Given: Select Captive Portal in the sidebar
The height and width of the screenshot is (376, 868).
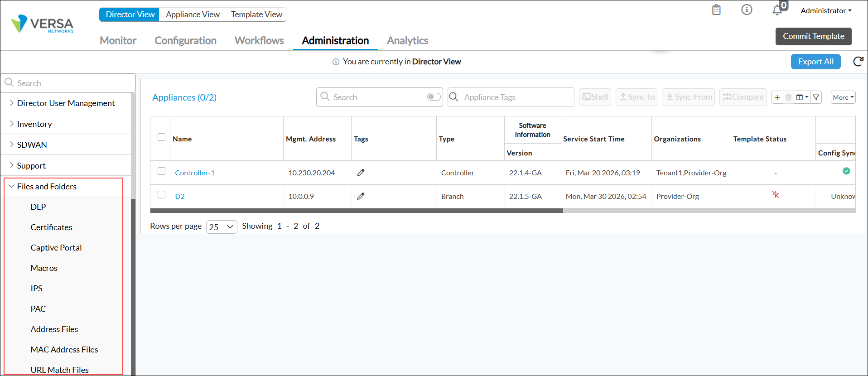Looking at the screenshot, I should click(x=56, y=247).
